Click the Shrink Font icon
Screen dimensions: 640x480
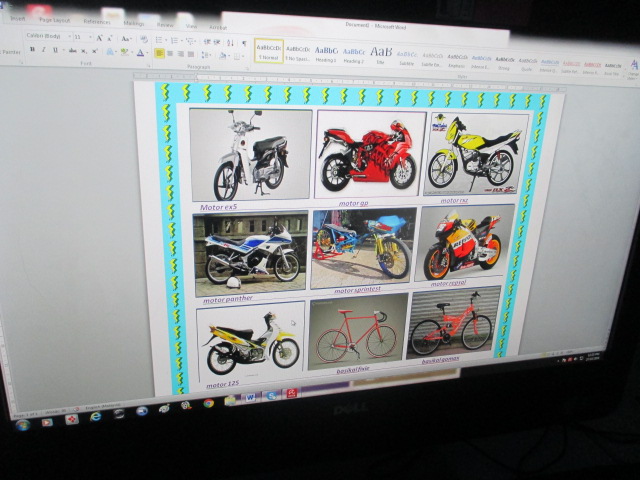pos(110,38)
